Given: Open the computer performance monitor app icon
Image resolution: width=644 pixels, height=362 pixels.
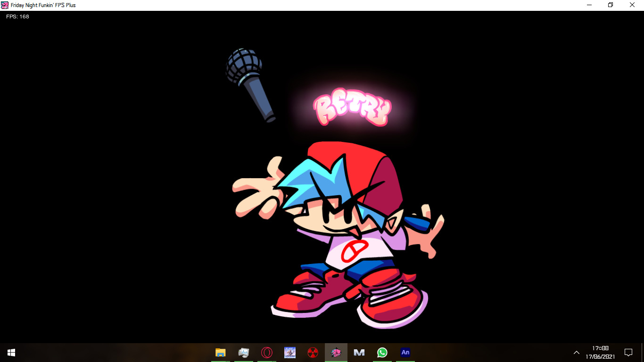Looking at the screenshot, I should coord(243,352).
